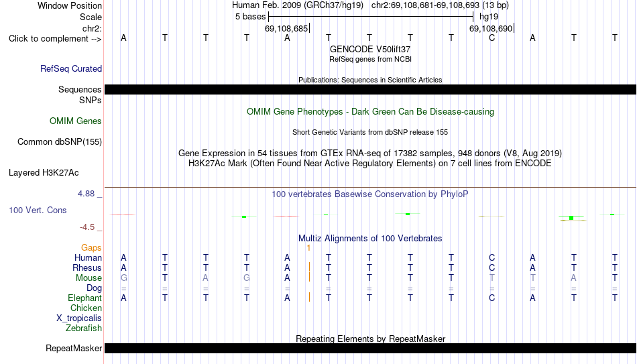This screenshot has height=364, width=637.
Task: Click 'RefSeq genes from NCBI' title
Action: point(370,59)
